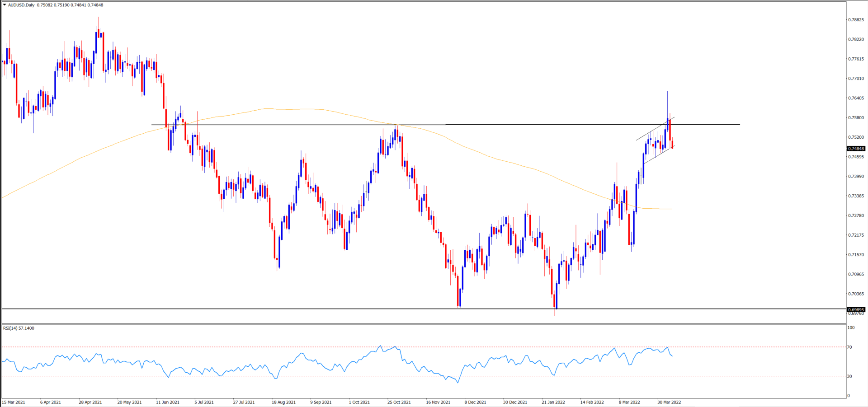Click the 15 Mar 2021 date label
Image resolution: width=868 pixels, height=407 pixels.
14,402
